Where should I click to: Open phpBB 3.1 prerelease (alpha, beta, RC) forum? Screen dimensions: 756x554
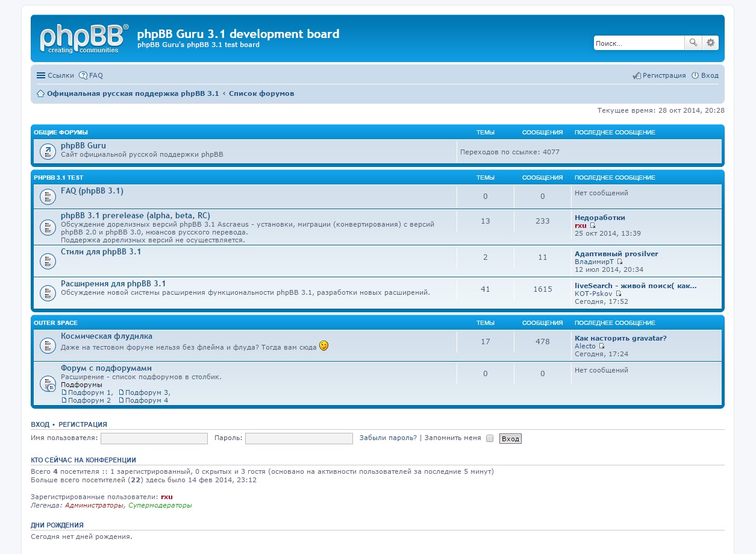136,216
